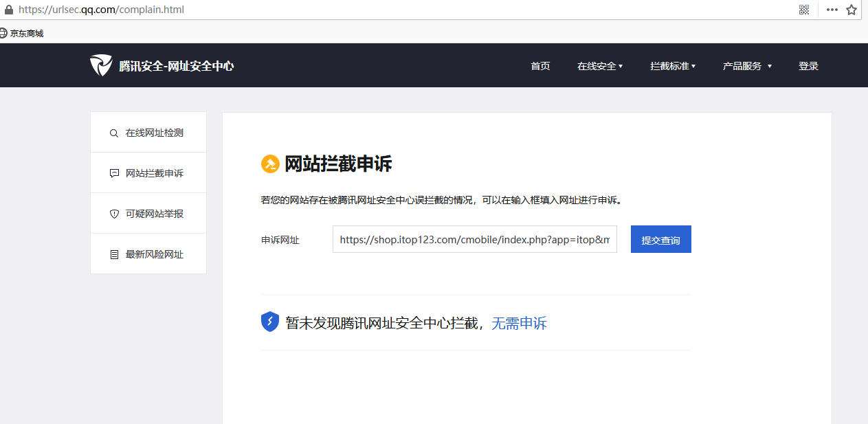Click 登录 to sign in

[x=808, y=66]
